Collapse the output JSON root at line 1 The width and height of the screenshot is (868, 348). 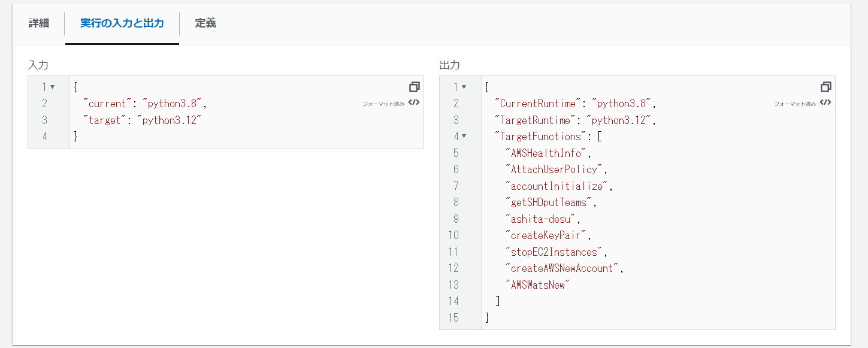pos(464,87)
